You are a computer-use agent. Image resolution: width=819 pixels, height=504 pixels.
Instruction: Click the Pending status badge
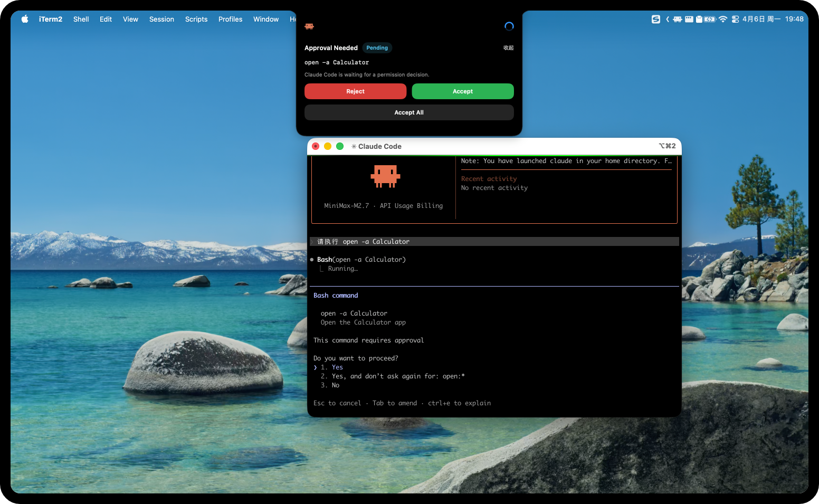pos(377,48)
